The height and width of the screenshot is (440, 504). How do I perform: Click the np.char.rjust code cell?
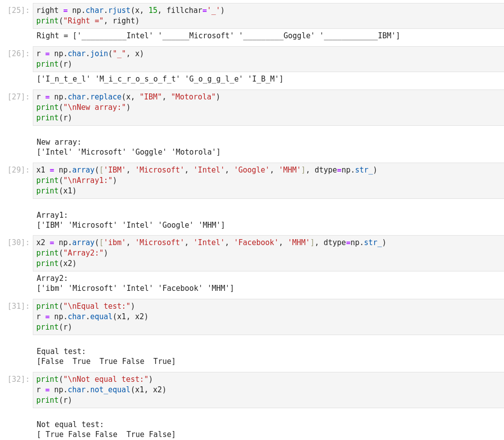[x=268, y=16]
